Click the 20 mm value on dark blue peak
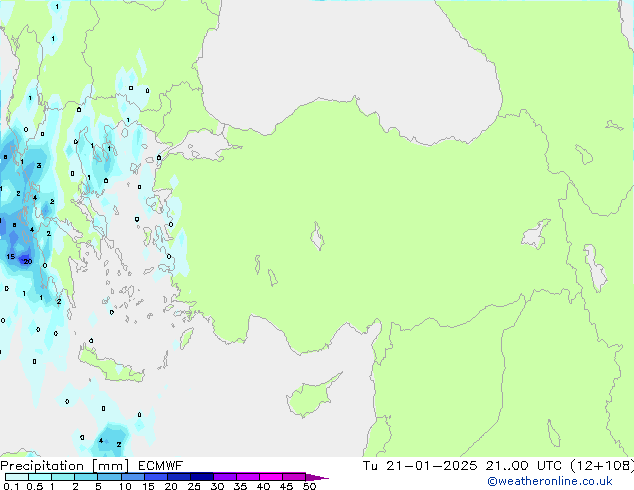 coord(27,262)
